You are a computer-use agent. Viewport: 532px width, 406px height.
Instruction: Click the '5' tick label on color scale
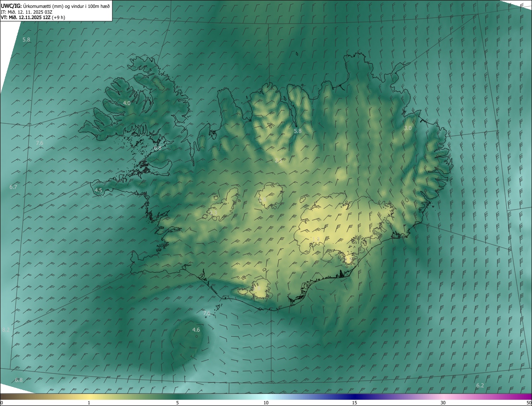(177, 403)
